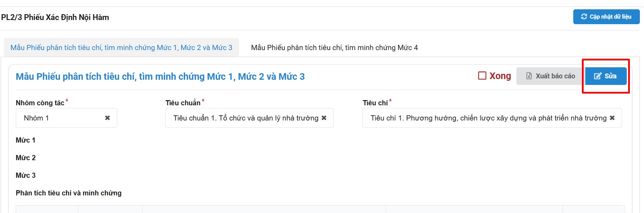This screenshot has width=644, height=213.
Task: Click the red Xong label text
Action: (x=500, y=76)
